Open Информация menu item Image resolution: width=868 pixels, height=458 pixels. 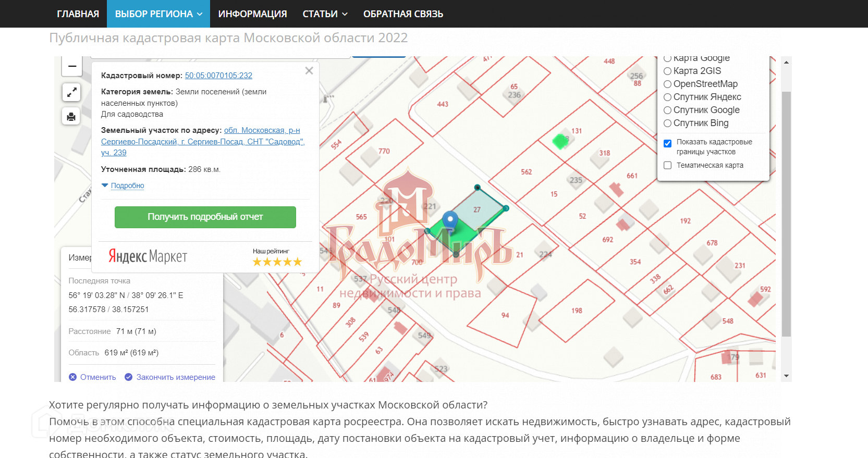[253, 14]
